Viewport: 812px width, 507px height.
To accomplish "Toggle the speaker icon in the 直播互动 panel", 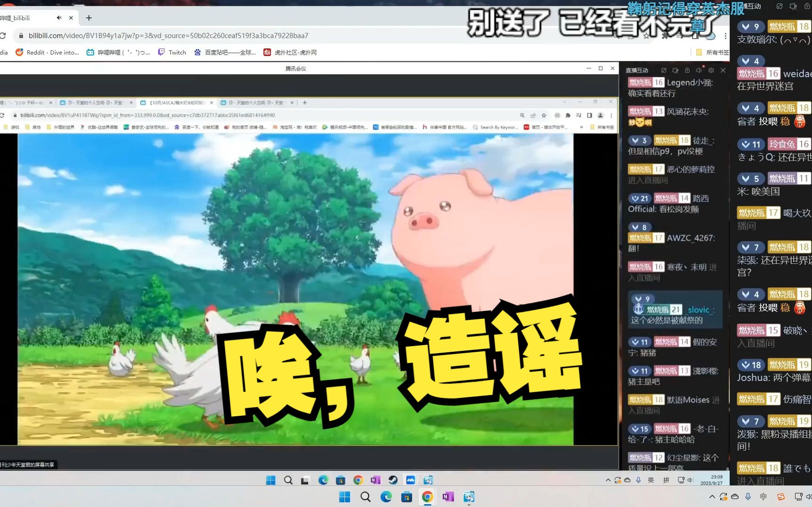I will (699, 71).
